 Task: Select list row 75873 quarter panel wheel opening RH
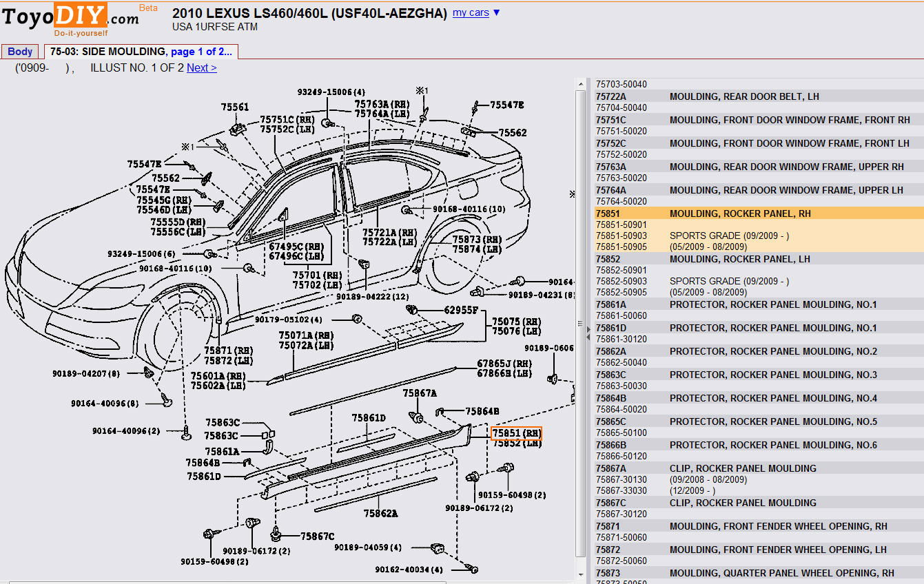758,573
